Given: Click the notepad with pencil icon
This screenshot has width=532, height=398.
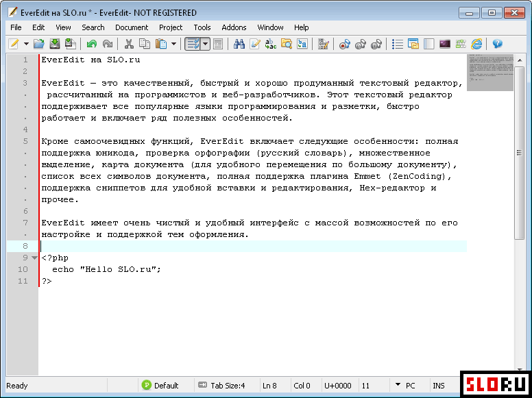Looking at the screenshot, I should tap(255, 44).
